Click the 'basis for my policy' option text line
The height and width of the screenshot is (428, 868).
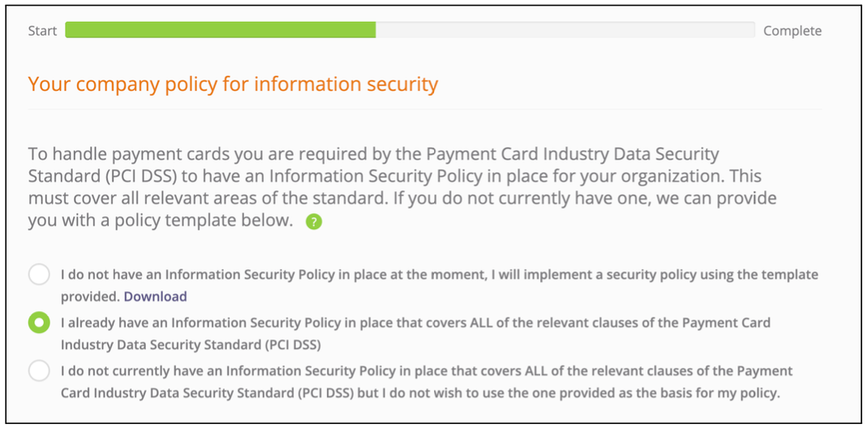(420, 394)
